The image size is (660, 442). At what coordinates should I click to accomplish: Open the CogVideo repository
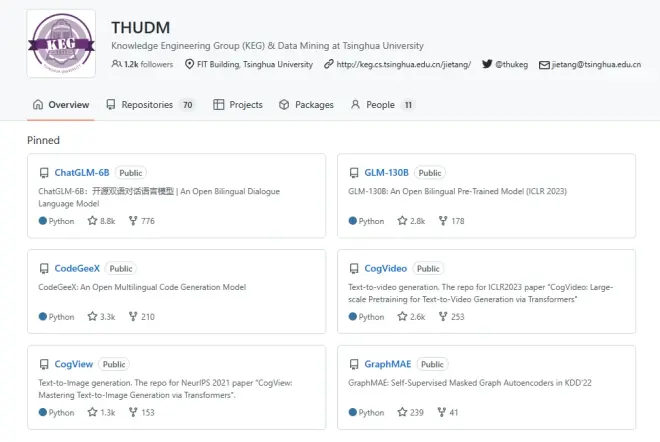[x=386, y=269]
